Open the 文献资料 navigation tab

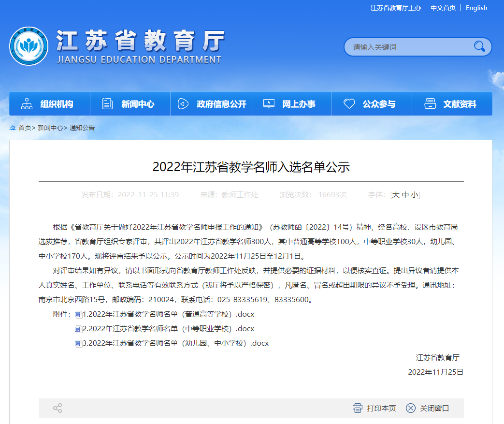click(x=452, y=104)
